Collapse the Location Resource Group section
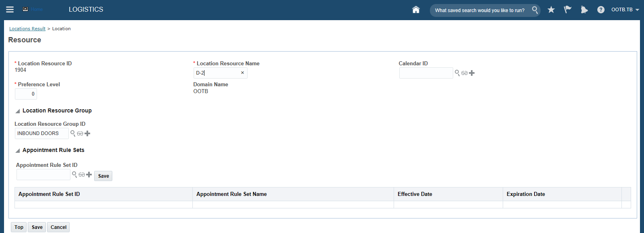 (18, 111)
